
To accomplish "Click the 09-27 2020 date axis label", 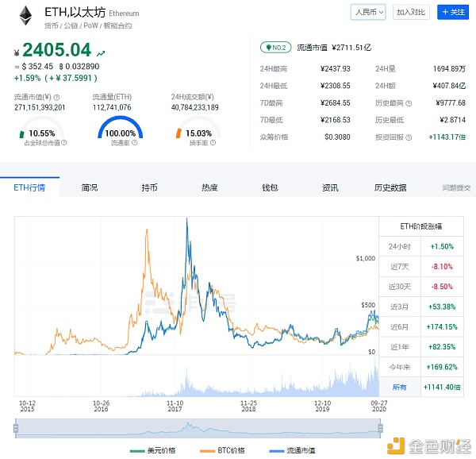I will [379, 406].
